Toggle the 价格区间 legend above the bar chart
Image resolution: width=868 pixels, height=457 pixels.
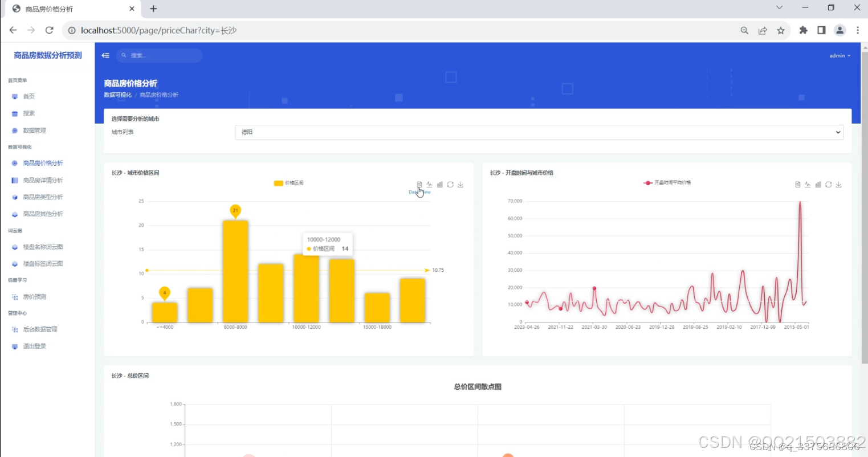[288, 183]
